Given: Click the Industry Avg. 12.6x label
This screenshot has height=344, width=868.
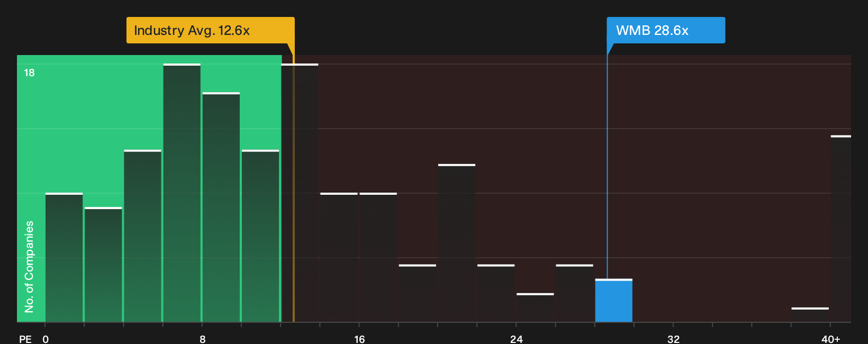Looking at the screenshot, I should tap(210, 30).
